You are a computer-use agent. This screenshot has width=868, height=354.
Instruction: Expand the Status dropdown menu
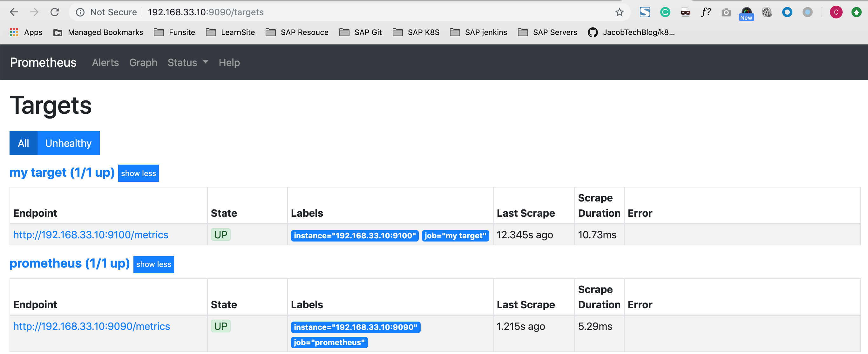coord(188,63)
